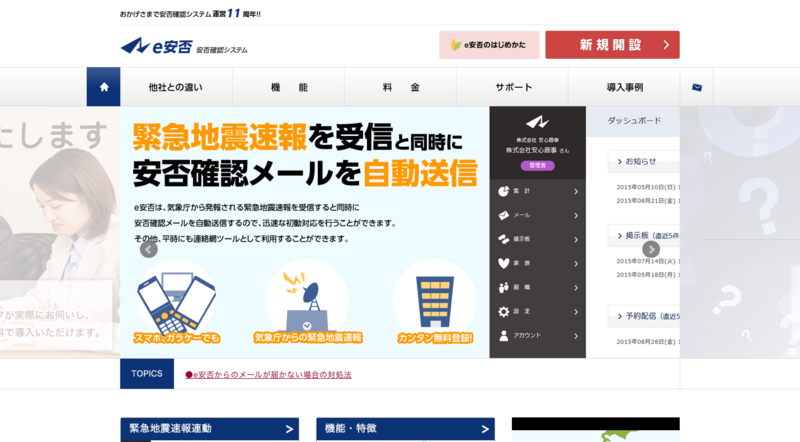Click the beginner leaf mark icon
Screen dimensions: 800x442
(456, 45)
